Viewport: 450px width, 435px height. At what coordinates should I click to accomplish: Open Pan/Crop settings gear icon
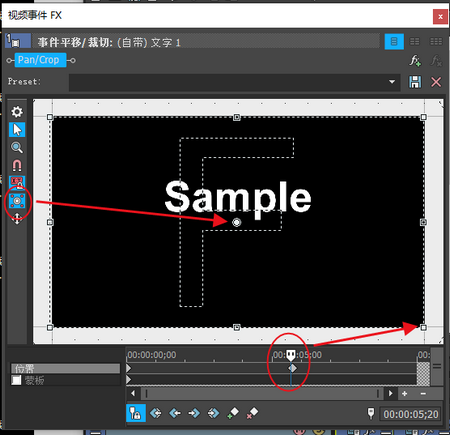(17, 112)
